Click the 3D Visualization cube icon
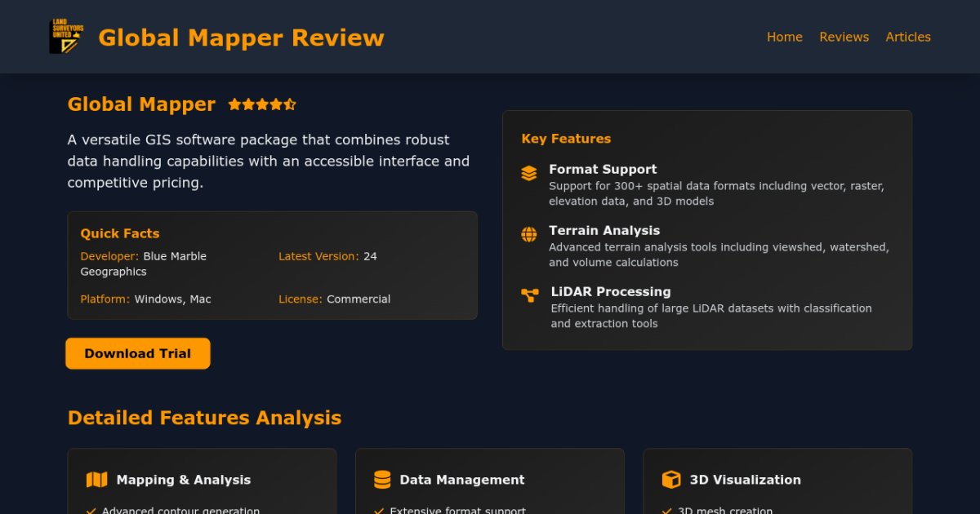The image size is (980, 514). [x=670, y=480]
